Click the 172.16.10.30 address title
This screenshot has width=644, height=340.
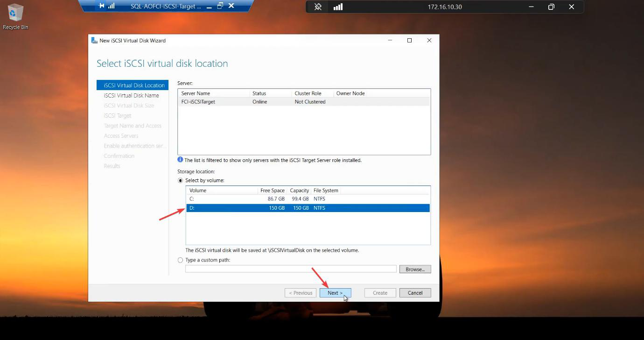tap(444, 7)
